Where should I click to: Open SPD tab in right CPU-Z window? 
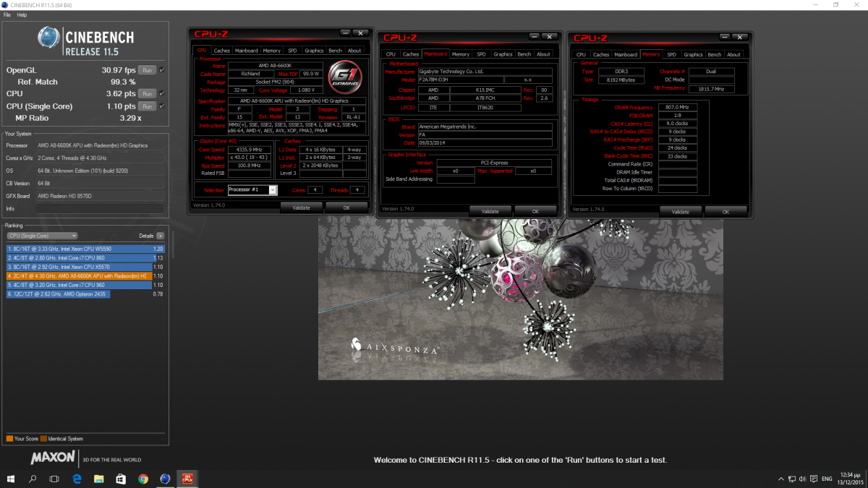[672, 54]
